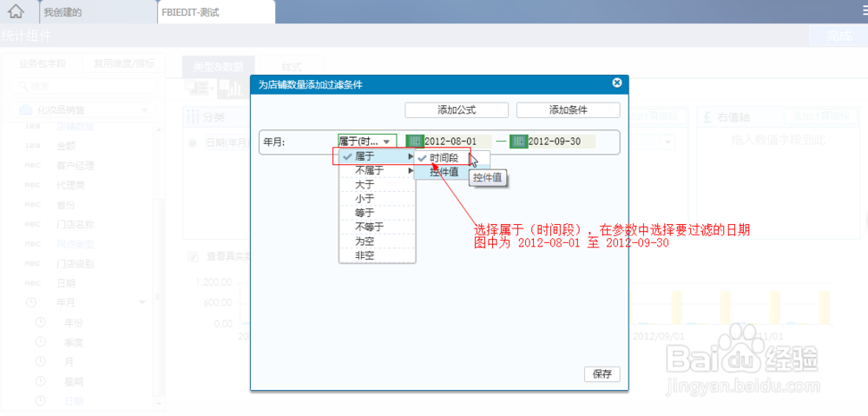Select the bar chart type icon
The image size is (868, 416).
coord(233,88)
